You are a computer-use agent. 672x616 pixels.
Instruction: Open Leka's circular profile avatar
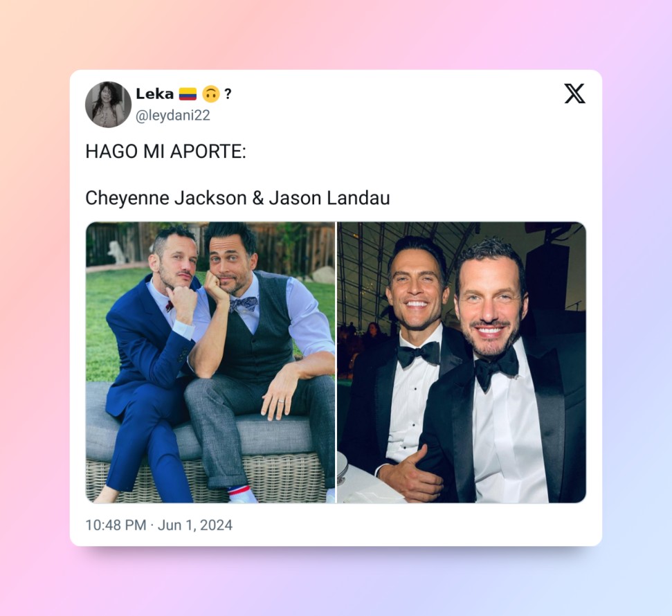[108, 105]
